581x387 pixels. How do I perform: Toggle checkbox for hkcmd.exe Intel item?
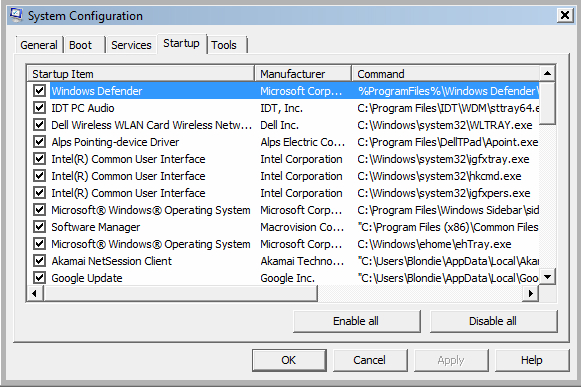point(39,176)
